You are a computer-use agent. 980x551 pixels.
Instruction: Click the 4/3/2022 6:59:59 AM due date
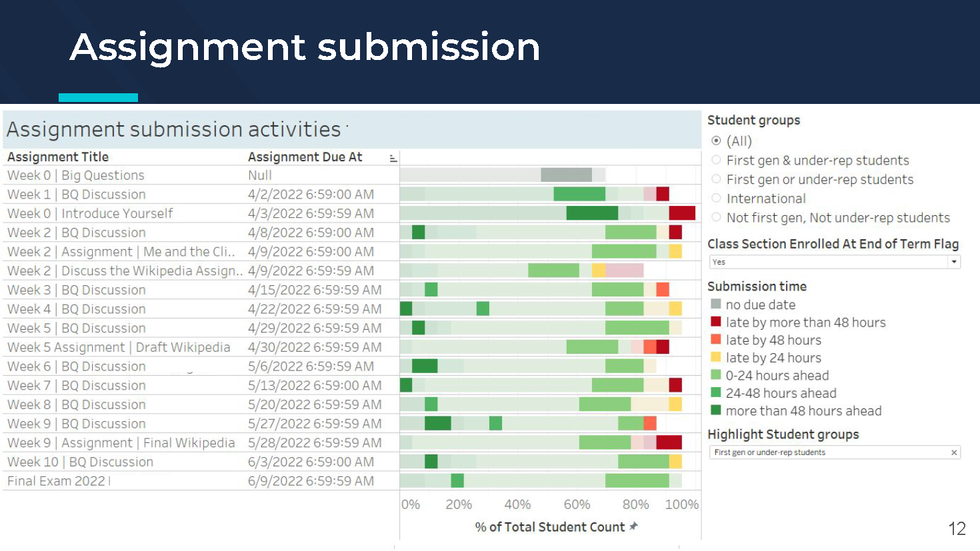311,213
